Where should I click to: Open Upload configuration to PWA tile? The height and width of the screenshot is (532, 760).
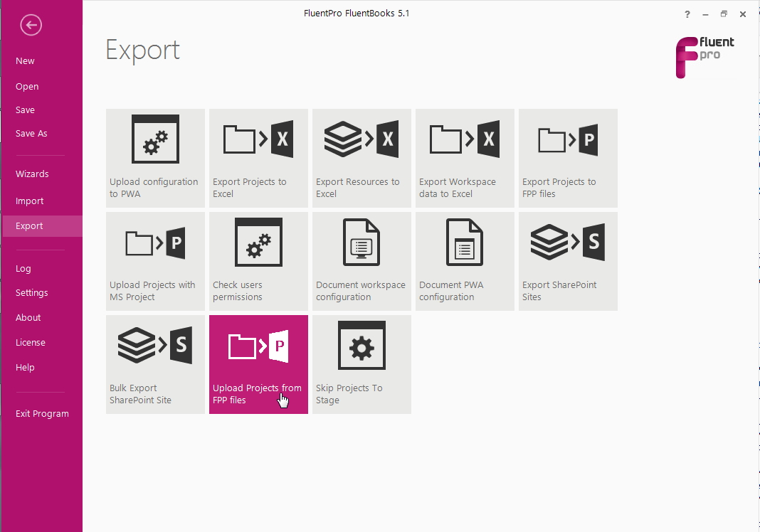point(156,159)
